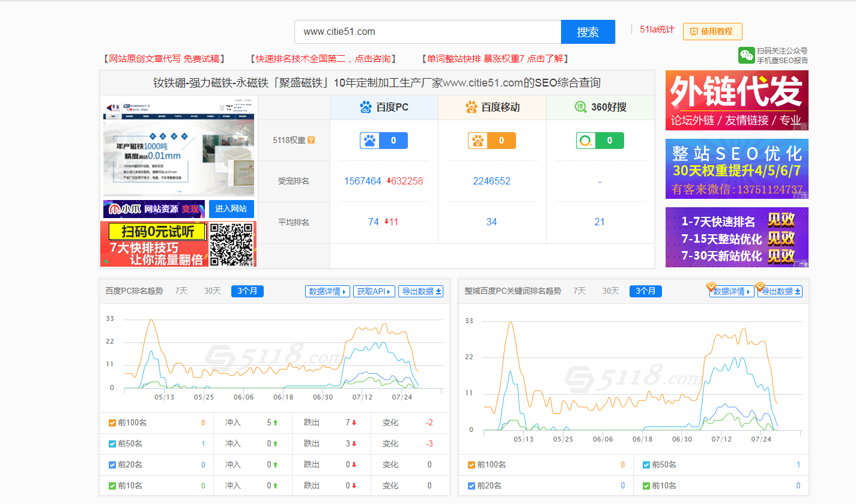Focus the www.citie51.com search input
856x504 pixels.
(x=428, y=32)
